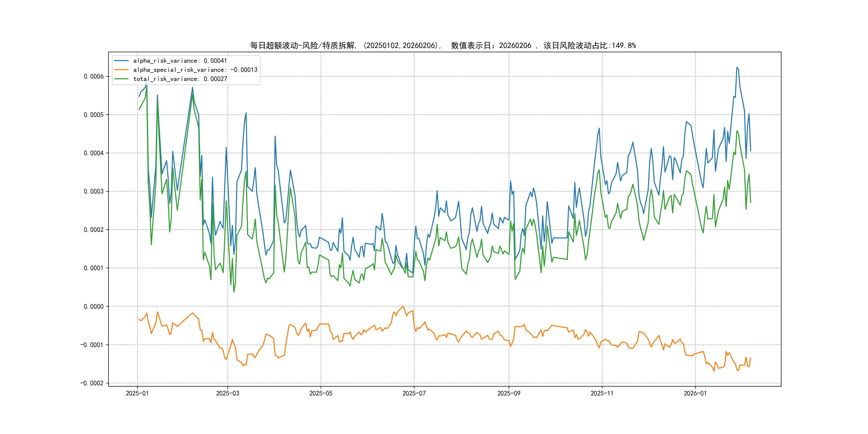Click the 2026-01 x-axis tick label

point(695,393)
